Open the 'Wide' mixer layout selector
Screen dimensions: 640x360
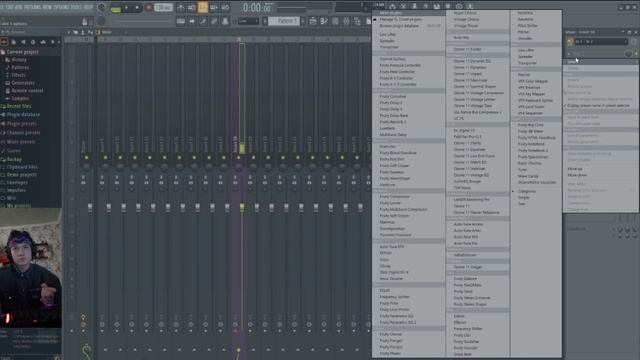pyautogui.click(x=107, y=32)
